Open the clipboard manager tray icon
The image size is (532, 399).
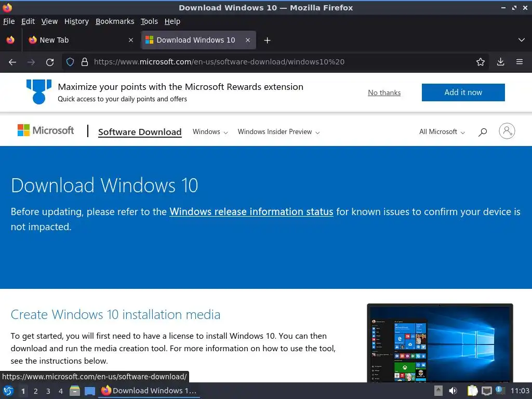[x=472, y=391]
